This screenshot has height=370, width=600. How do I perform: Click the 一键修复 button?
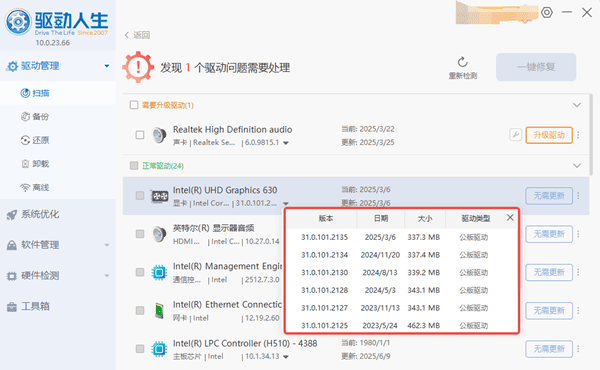point(536,67)
